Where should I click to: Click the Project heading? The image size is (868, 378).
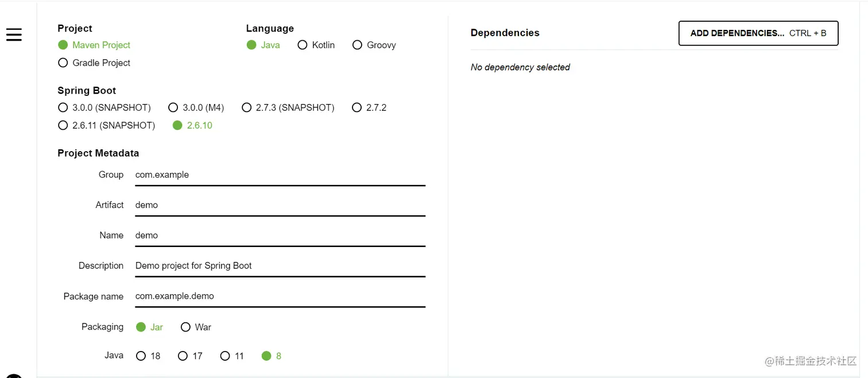[75, 28]
